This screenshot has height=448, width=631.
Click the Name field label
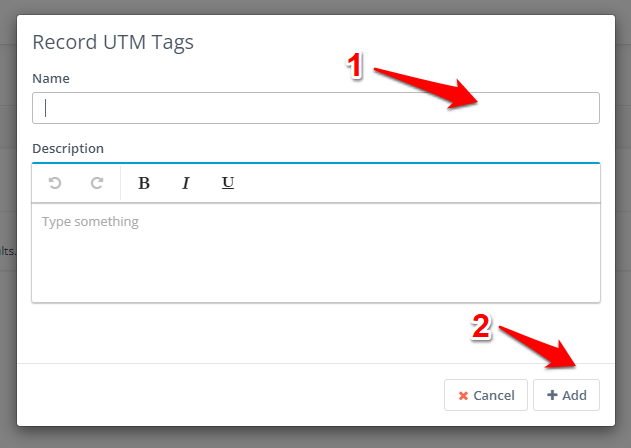click(51, 78)
